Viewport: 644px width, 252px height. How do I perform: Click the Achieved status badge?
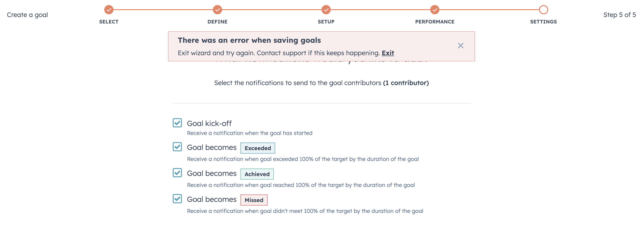[x=257, y=174]
